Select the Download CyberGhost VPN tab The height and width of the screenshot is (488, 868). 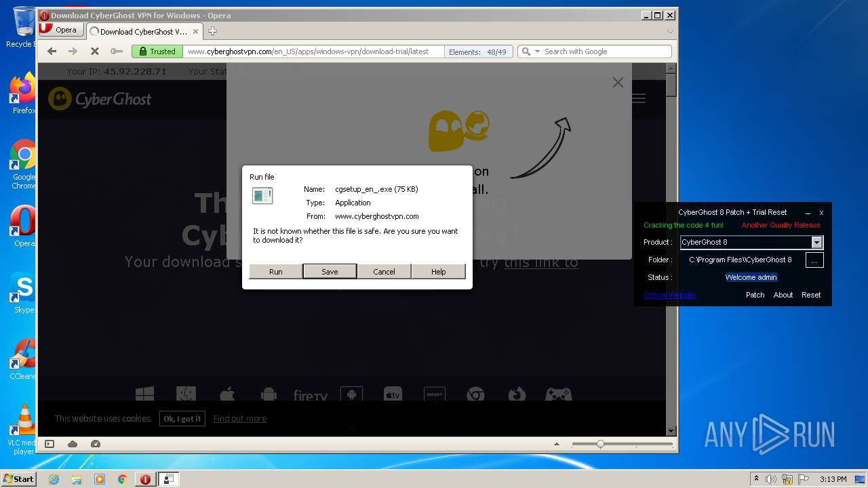tap(143, 31)
